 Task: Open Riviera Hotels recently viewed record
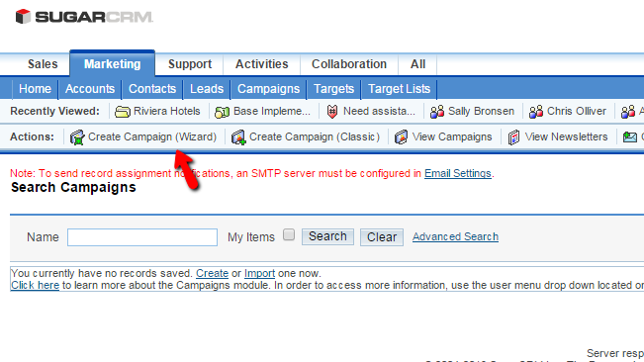click(x=167, y=111)
